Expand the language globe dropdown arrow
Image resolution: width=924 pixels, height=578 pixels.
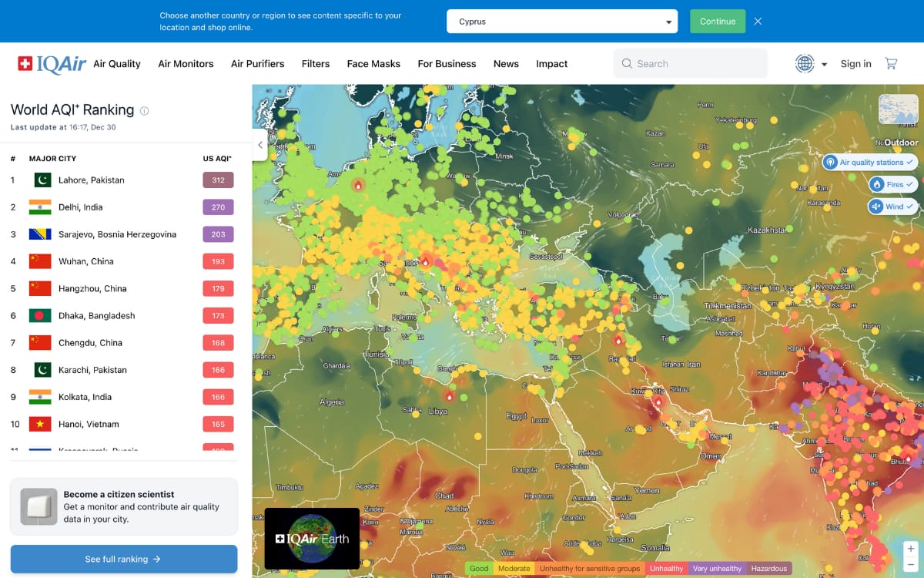click(825, 65)
